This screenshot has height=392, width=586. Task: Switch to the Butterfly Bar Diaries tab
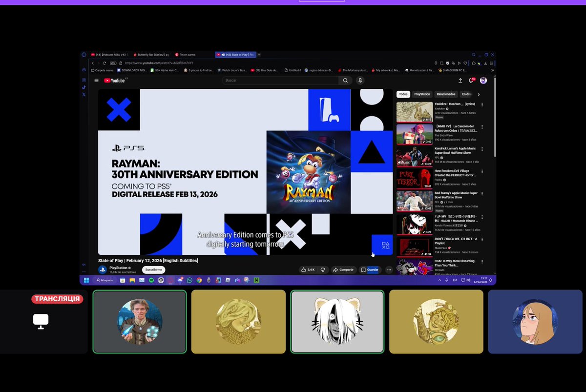pyautogui.click(x=150, y=55)
